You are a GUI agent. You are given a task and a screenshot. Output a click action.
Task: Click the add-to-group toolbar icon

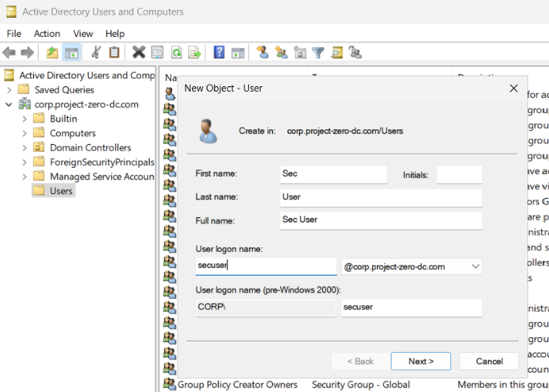click(x=355, y=52)
